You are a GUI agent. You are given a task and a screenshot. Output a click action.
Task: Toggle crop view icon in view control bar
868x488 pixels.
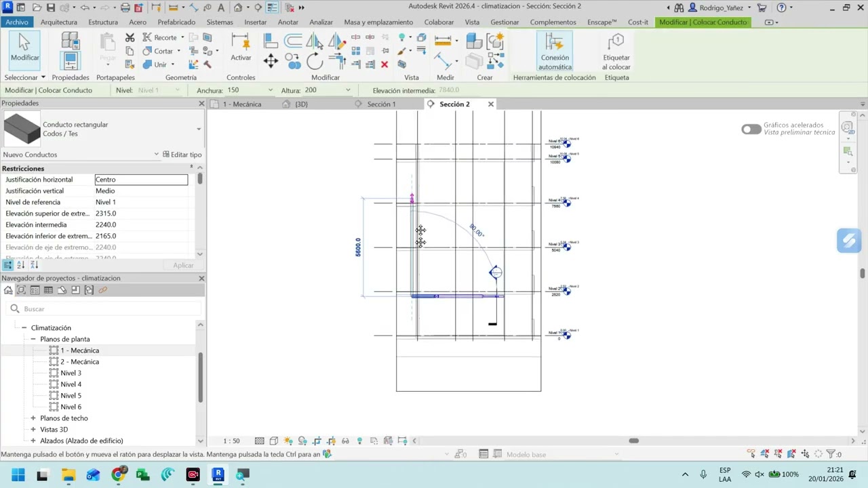pos(317,441)
